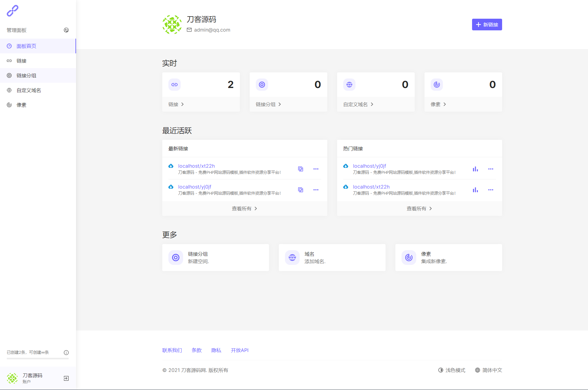The image size is (588, 390).
Task: Click the chain logo at top left
Action: click(13, 11)
